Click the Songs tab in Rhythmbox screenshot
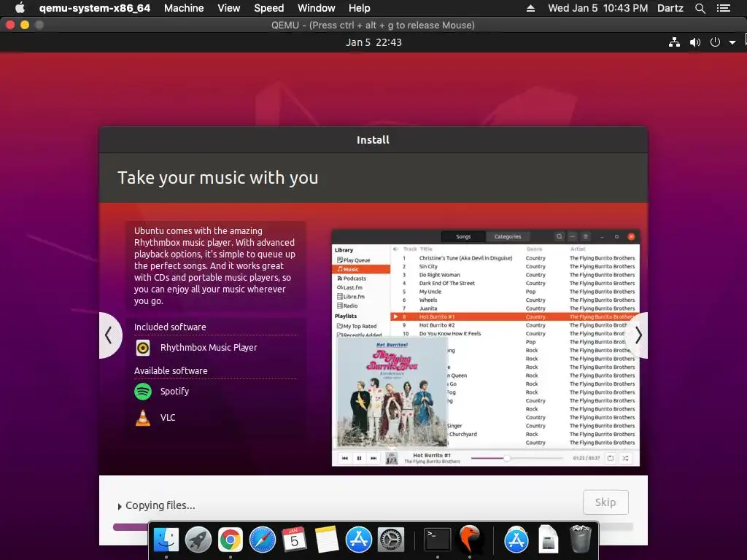The image size is (747, 560). pyautogui.click(x=463, y=237)
